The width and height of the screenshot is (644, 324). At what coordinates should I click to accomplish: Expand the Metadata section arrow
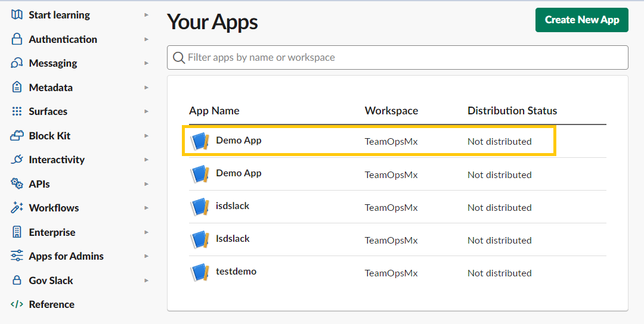[x=146, y=88]
